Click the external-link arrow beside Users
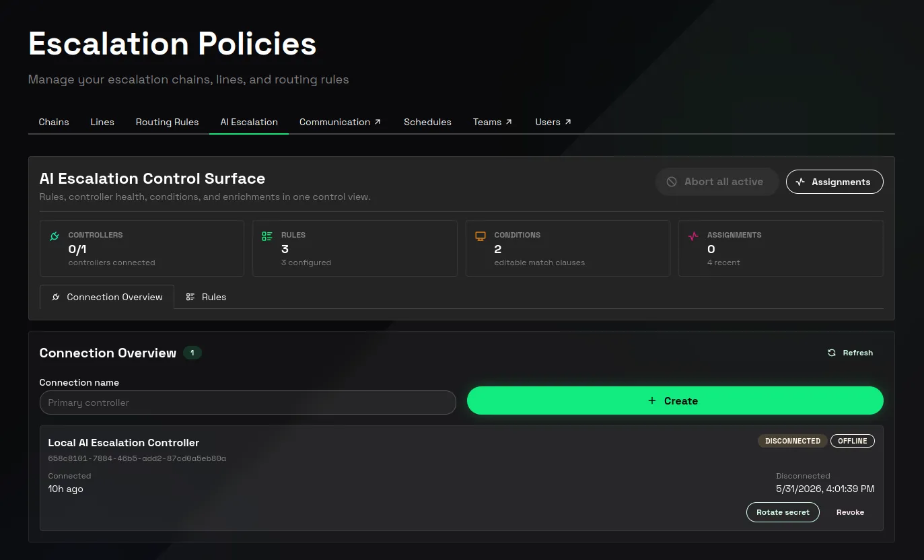 568,122
